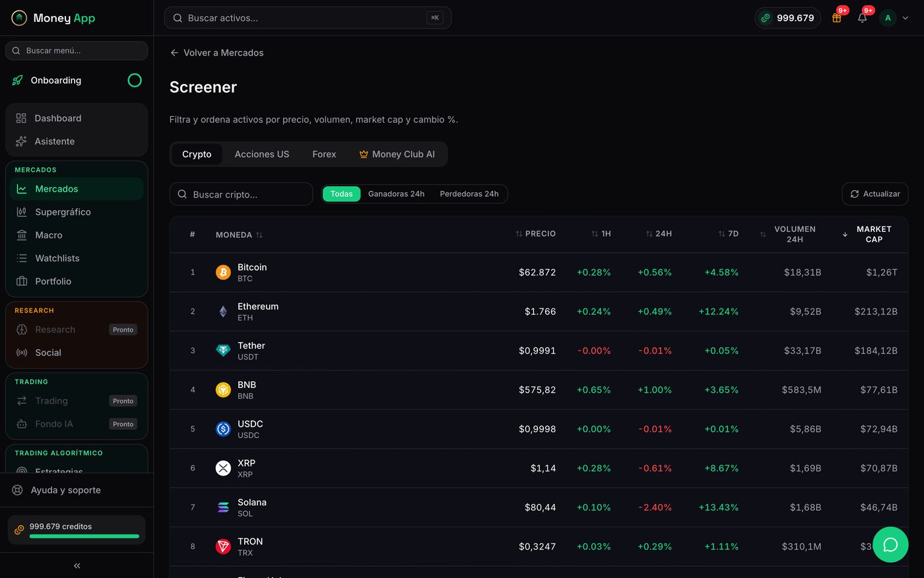The image size is (924, 578).
Task: Open Ayuda y soporte
Action: point(77,490)
